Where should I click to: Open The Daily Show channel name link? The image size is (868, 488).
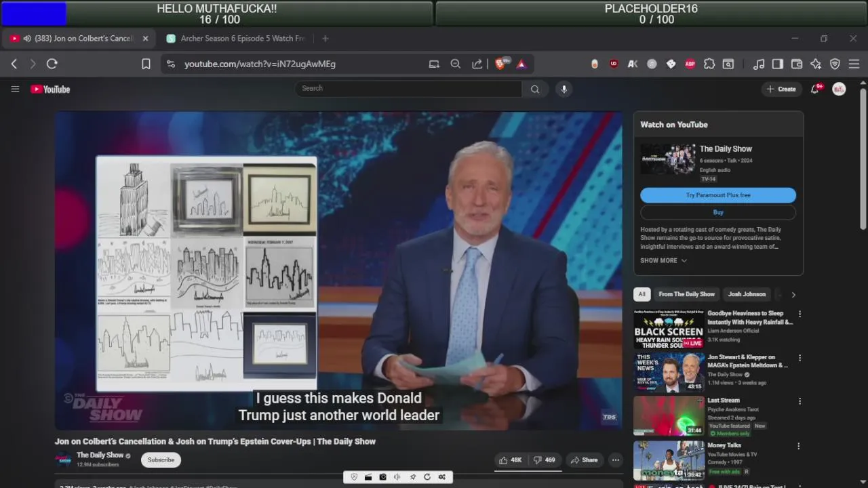pyautogui.click(x=100, y=455)
